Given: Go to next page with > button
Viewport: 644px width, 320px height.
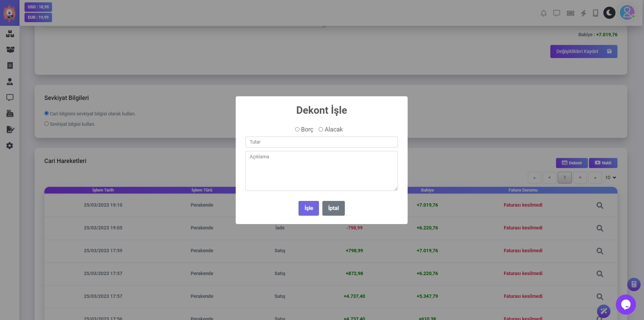Looking at the screenshot, I should (x=580, y=177).
